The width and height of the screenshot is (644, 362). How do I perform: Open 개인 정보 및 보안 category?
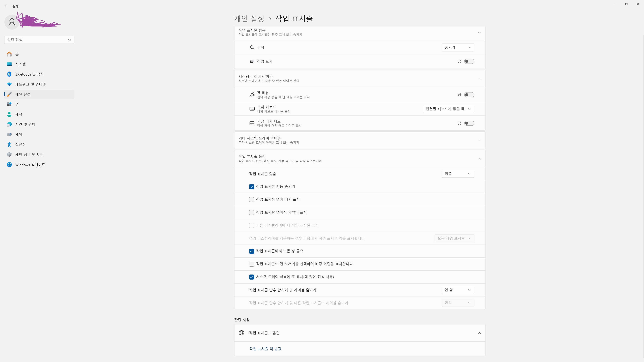pyautogui.click(x=39, y=155)
